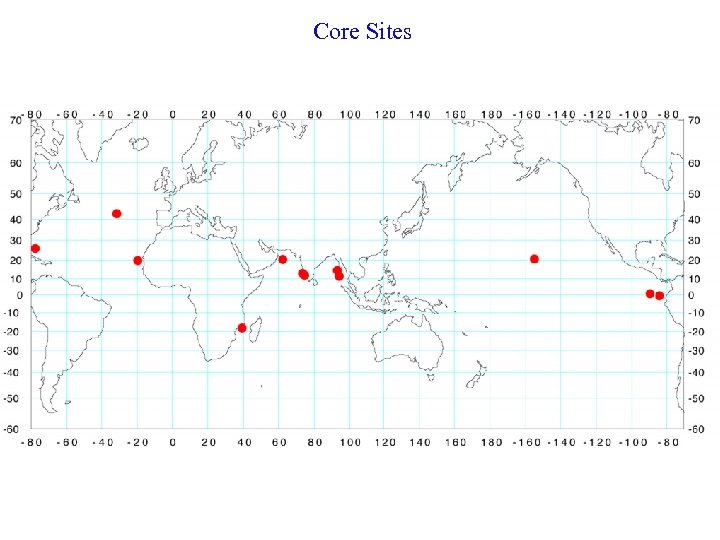Click top axis longitude label "-20"
This screenshot has width=720, height=540.
tap(138, 114)
